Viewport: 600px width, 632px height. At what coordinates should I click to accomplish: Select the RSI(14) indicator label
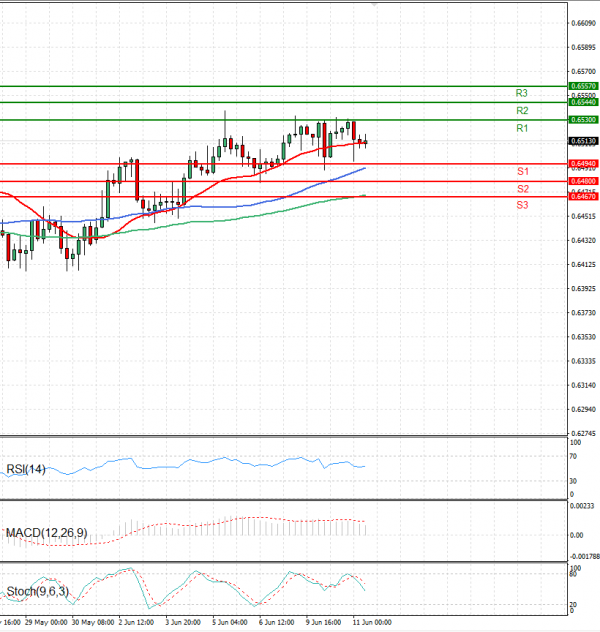coord(26,469)
